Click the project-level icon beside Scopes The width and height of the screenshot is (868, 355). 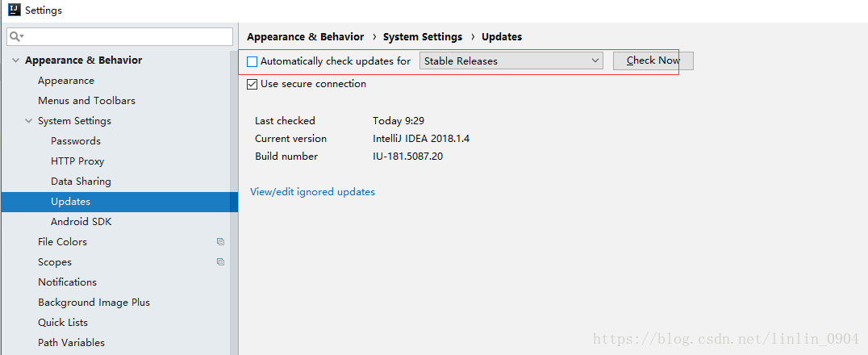[220, 262]
